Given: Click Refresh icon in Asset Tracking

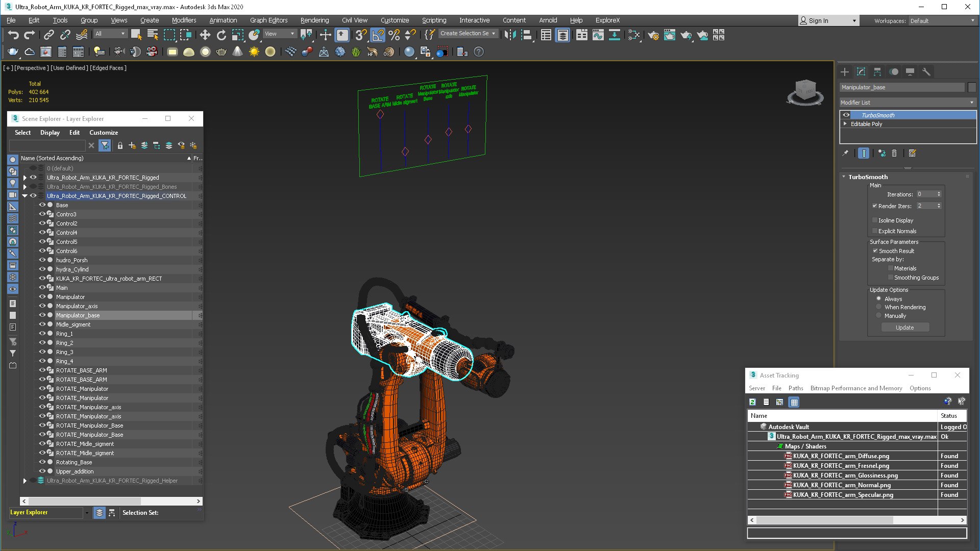Looking at the screenshot, I should (752, 402).
